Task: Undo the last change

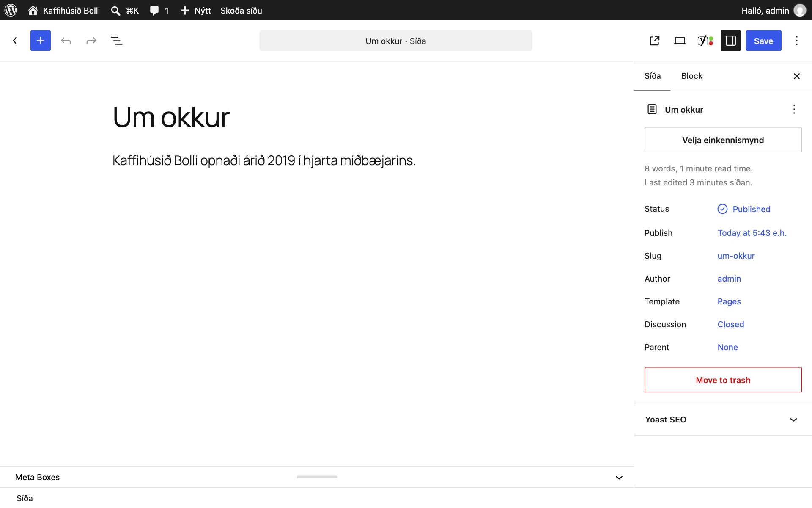Action: 66,41
